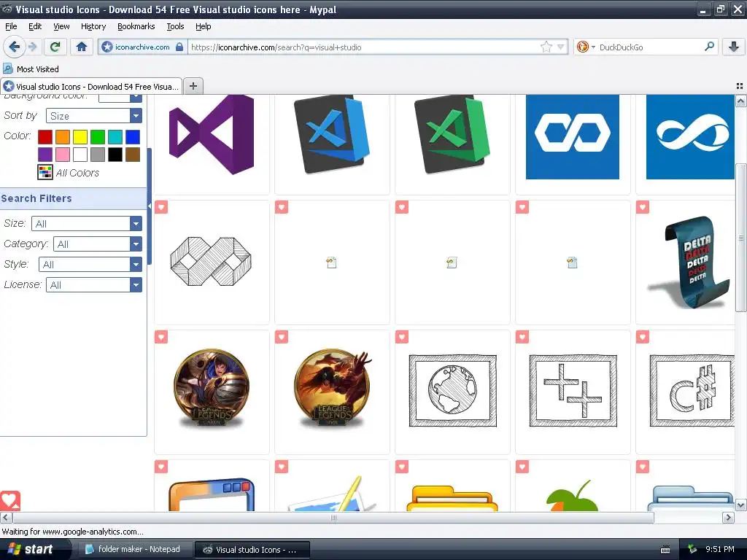Open the URL bar history dropdown arrow
This screenshot has height=560, width=747.
coord(561,47)
